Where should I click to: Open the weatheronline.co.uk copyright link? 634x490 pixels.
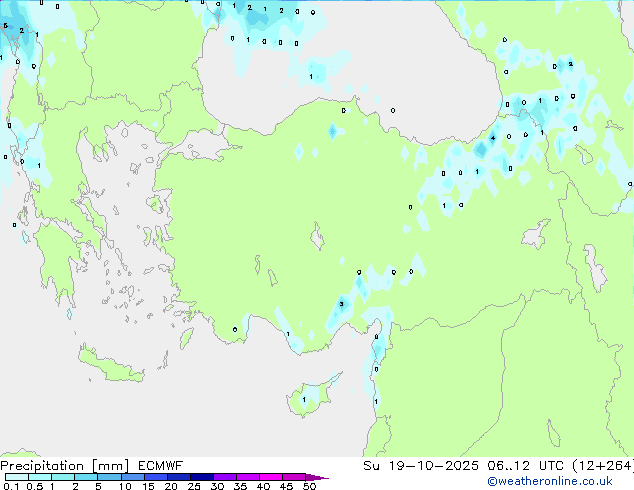tap(550, 481)
